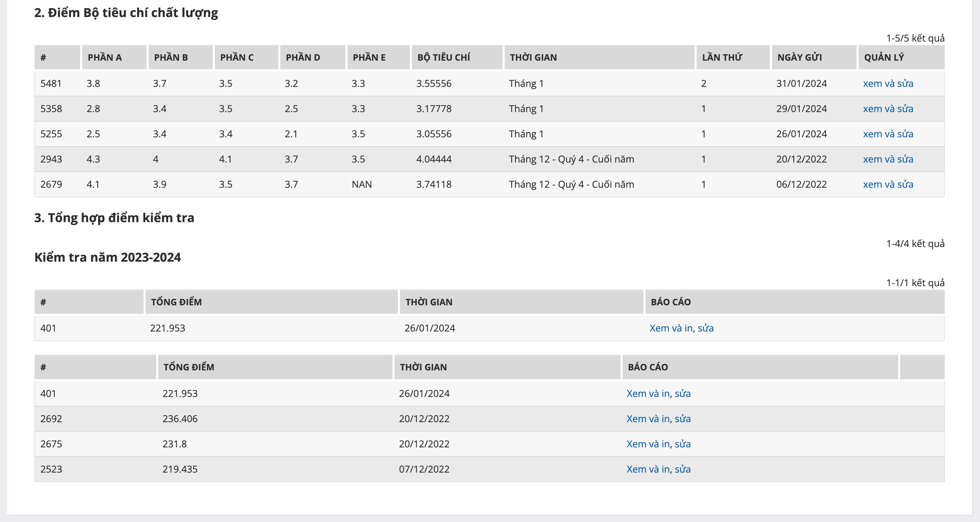Open 'xem và sửa' for row 2679

(888, 184)
